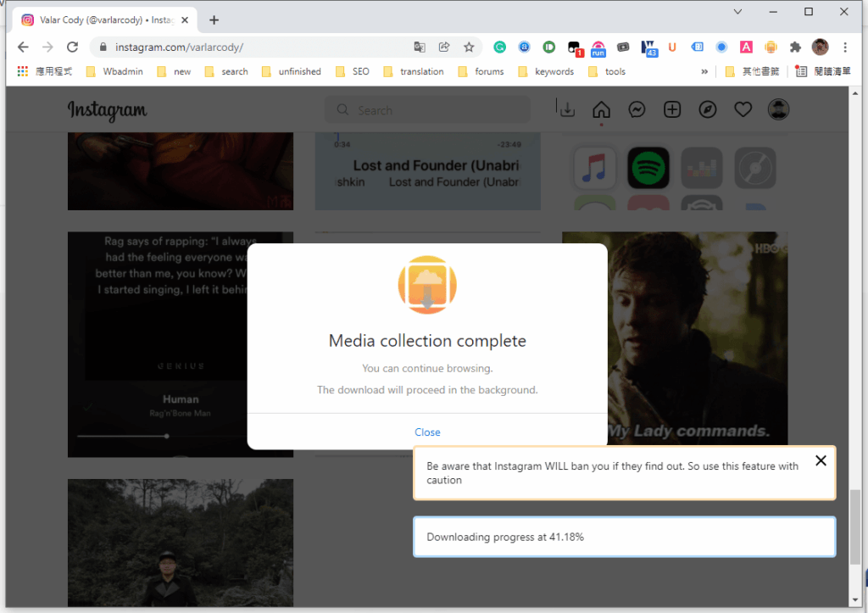Open the orange U extension icon
This screenshot has height=613, width=868.
tap(672, 47)
